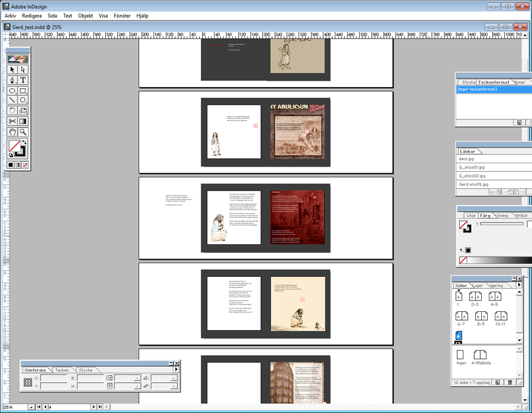
Task: Swap fill and stroke in the toolbox
Action: coord(24,142)
